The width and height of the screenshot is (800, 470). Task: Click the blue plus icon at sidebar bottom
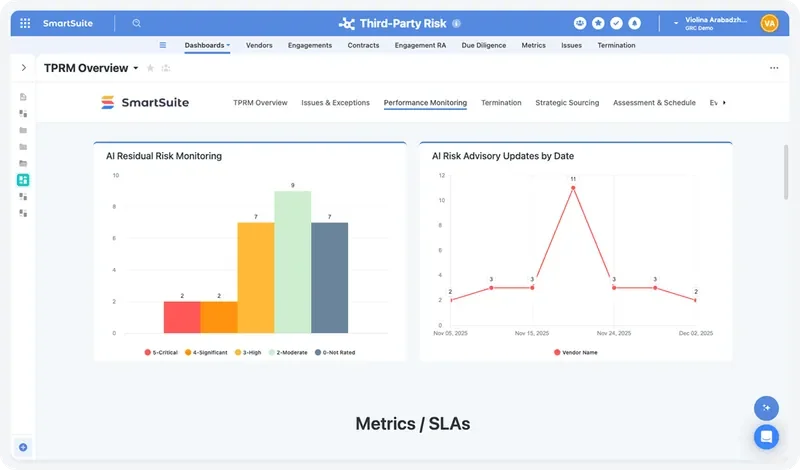23,448
